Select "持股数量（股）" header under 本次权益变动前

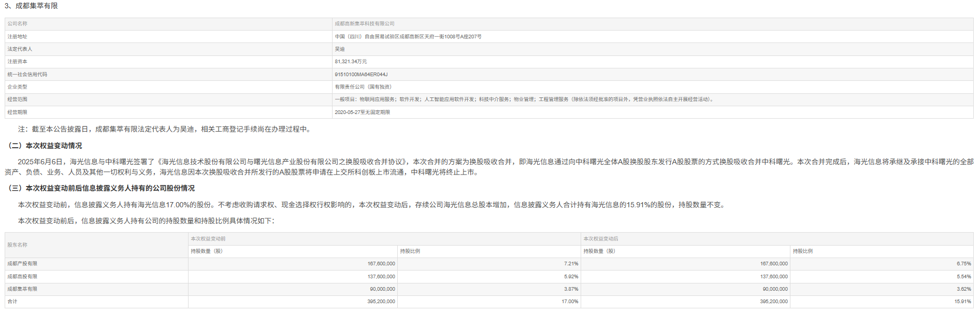pos(293,251)
